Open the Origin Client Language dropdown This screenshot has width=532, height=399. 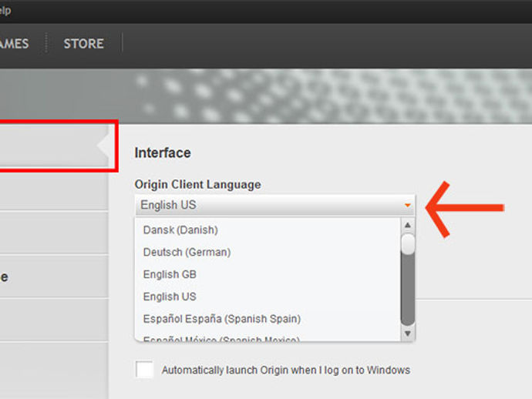coord(274,205)
